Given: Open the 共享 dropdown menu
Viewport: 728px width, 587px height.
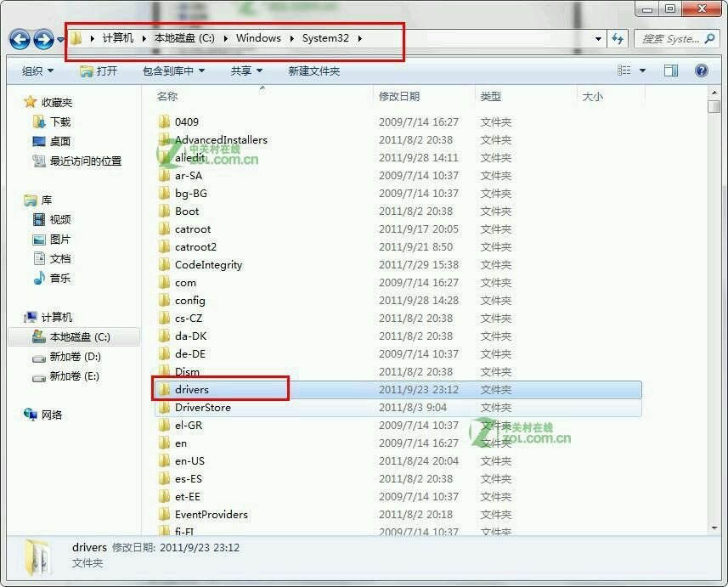Looking at the screenshot, I should (x=246, y=71).
